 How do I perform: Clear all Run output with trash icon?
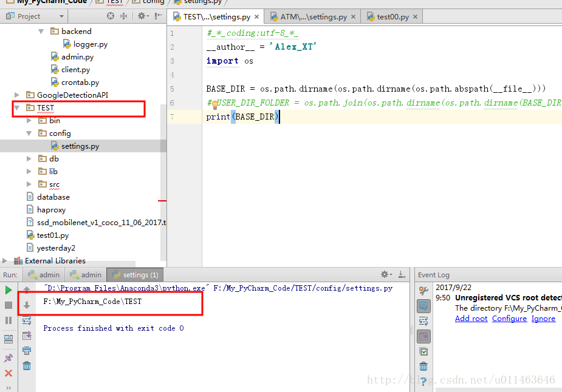[27, 366]
